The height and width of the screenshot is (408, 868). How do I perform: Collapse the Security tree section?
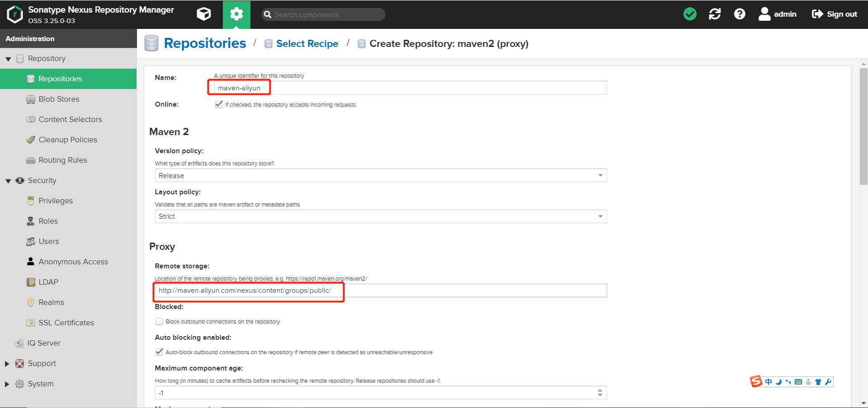pos(8,181)
